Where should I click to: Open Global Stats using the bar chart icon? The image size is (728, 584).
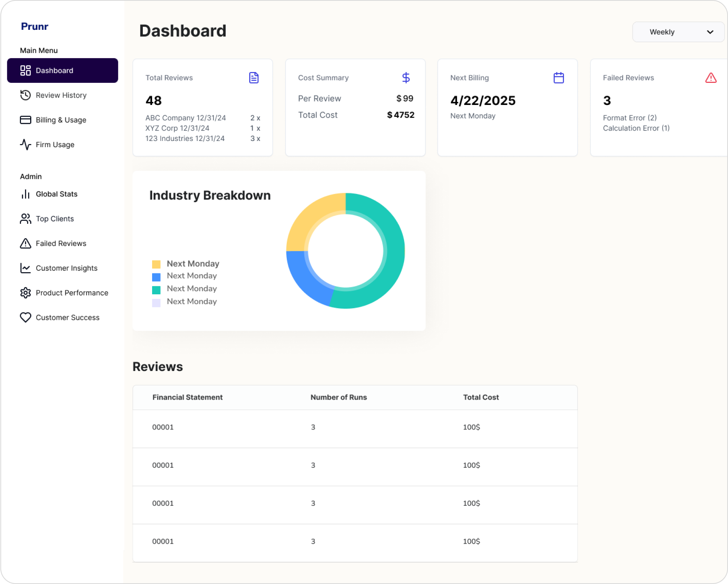[x=25, y=194]
